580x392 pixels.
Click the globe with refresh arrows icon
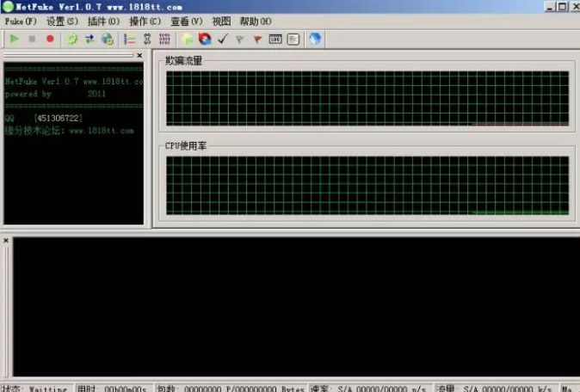pyautogui.click(x=108, y=39)
